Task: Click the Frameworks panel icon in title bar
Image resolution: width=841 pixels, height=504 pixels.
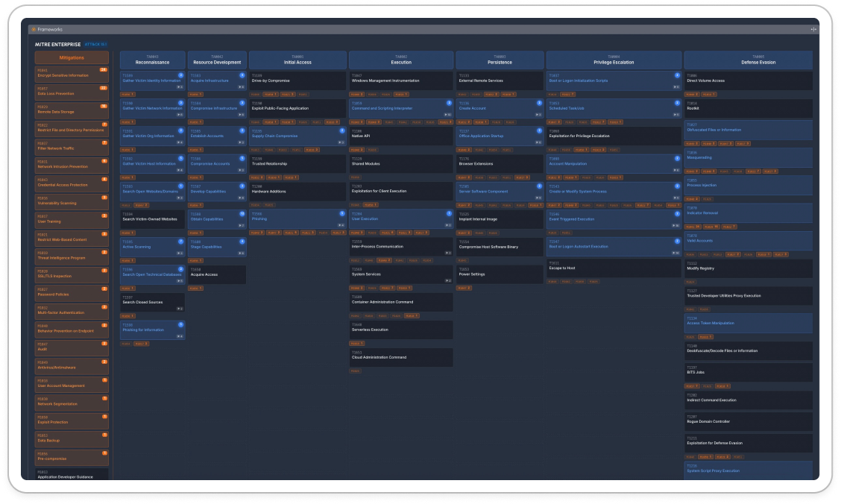Action: tap(34, 29)
